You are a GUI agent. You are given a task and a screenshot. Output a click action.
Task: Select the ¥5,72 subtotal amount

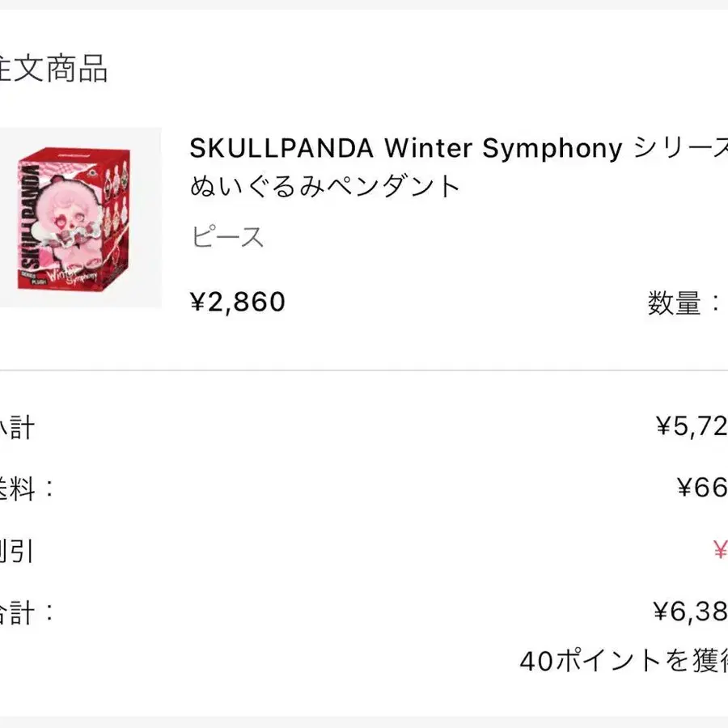(692, 425)
